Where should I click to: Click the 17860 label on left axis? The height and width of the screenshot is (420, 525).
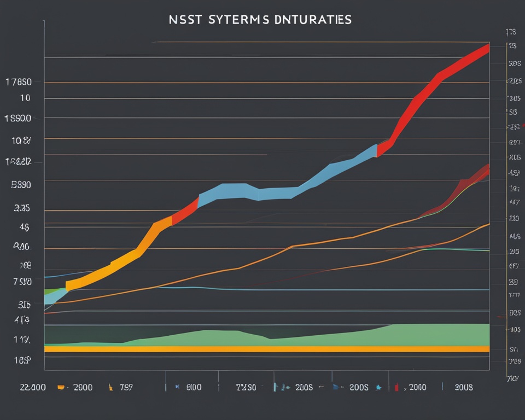19,81
